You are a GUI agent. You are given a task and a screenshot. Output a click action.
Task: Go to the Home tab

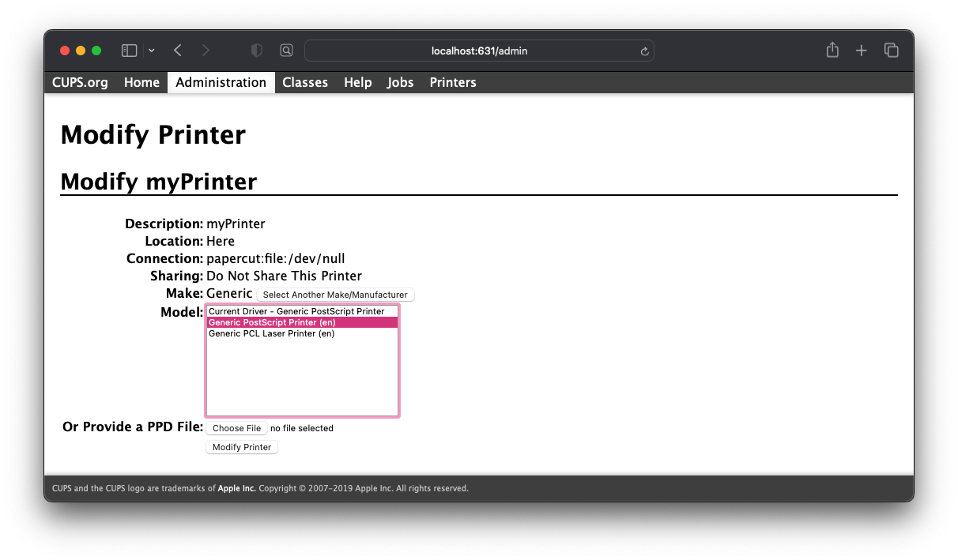point(141,82)
